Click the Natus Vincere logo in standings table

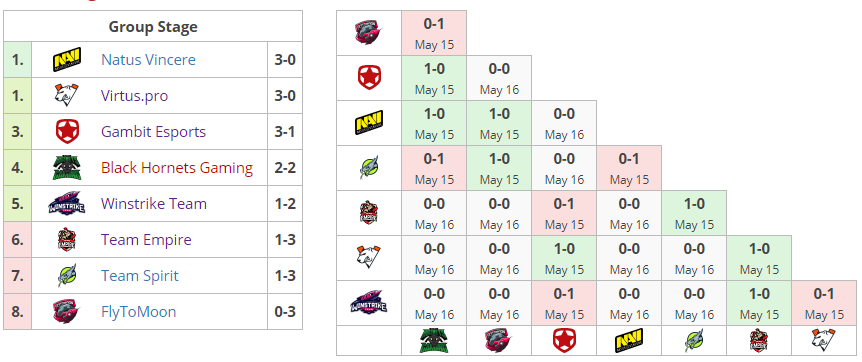pos(67,59)
